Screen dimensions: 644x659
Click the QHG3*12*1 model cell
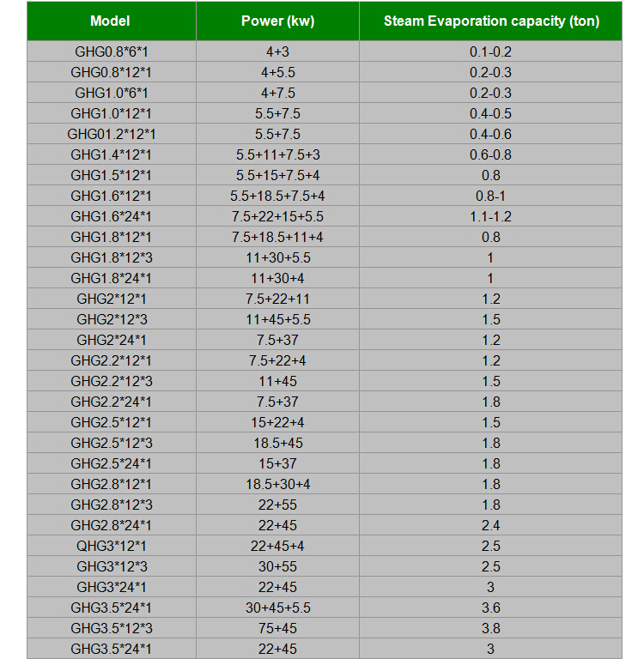tap(112, 546)
